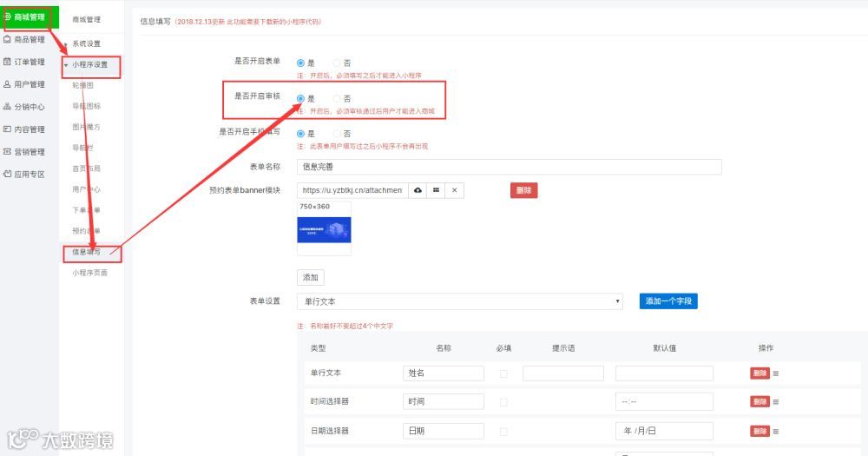Click the 内容管理 icon in sidebar
868x456 pixels.
7,129
